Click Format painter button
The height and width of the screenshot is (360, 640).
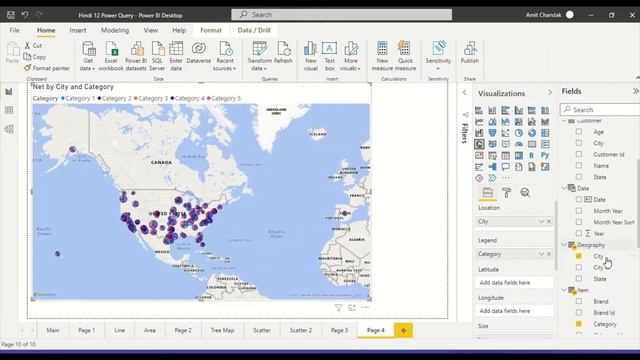tap(47, 68)
